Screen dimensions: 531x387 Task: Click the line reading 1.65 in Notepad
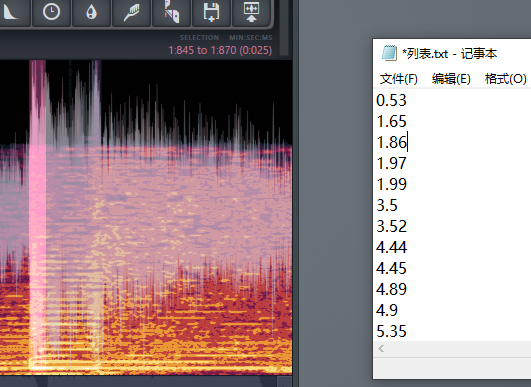pyautogui.click(x=391, y=122)
